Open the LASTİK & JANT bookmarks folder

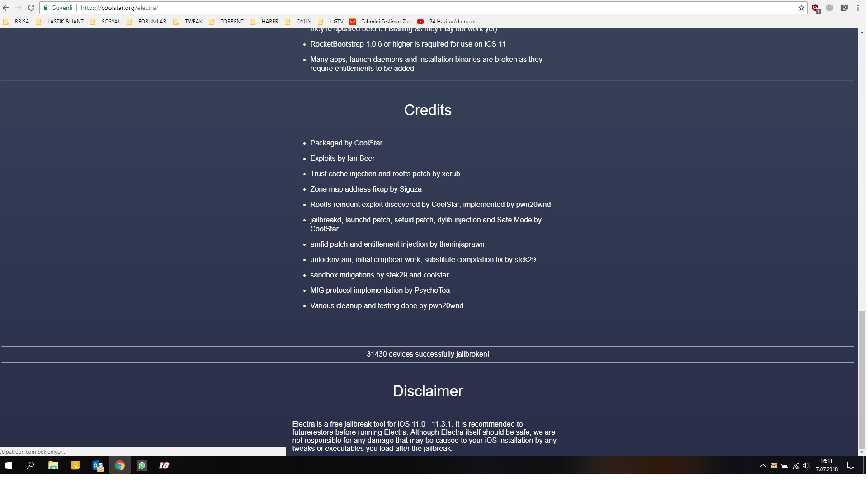[x=60, y=21]
